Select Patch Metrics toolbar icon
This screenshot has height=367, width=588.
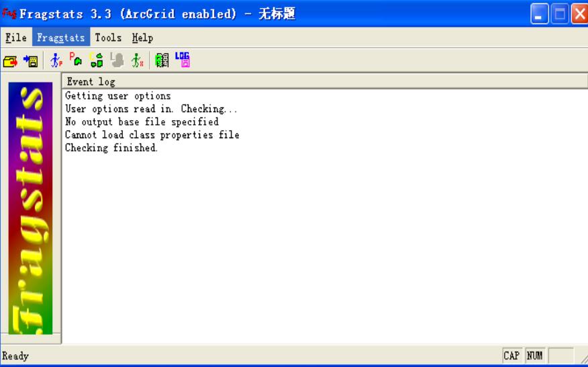click(76, 60)
